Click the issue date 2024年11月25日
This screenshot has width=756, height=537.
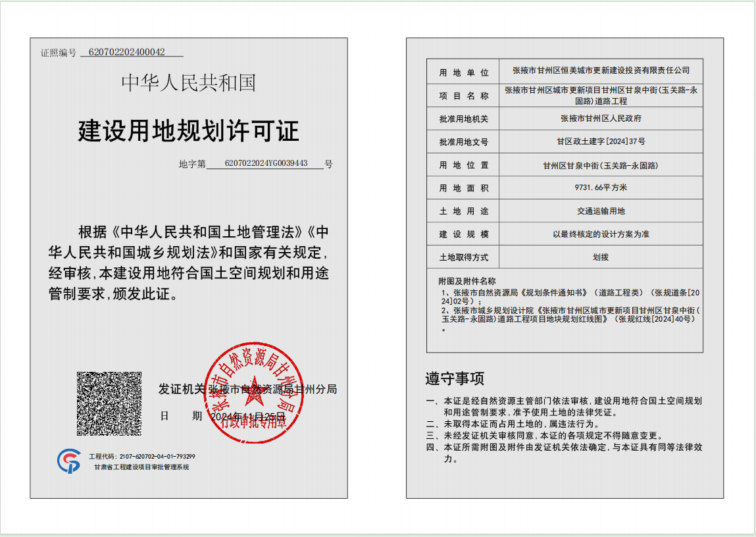(x=248, y=416)
